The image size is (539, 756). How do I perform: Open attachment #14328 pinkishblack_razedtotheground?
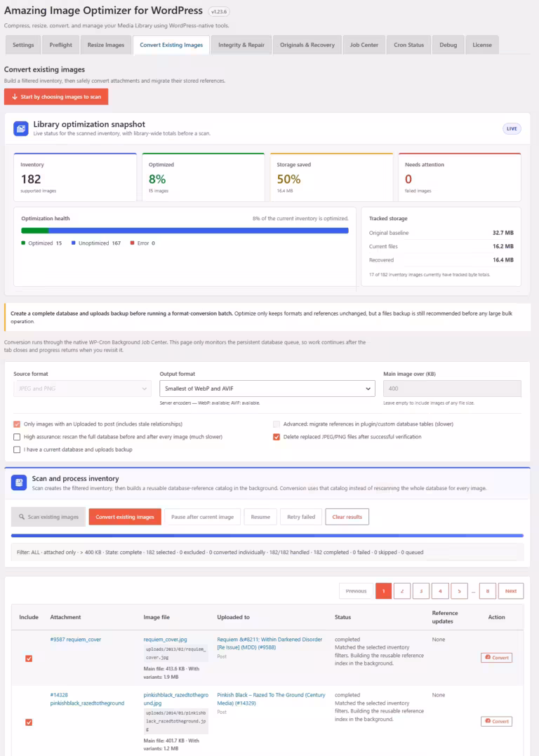(x=87, y=699)
